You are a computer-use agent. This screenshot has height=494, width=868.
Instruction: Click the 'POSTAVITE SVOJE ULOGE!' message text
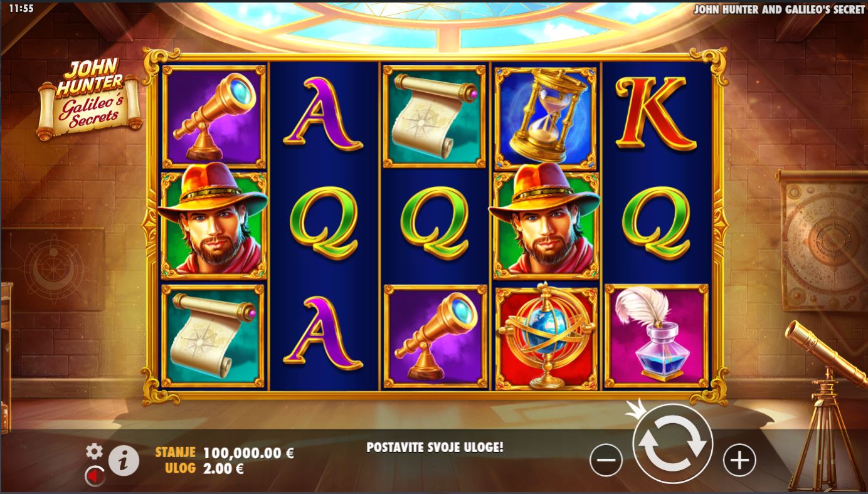coord(435,448)
